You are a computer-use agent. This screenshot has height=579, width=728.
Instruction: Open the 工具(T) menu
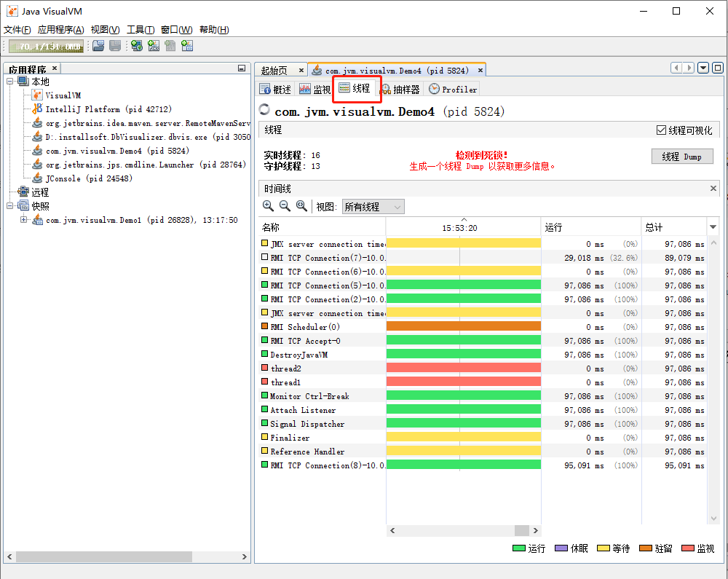(x=141, y=30)
